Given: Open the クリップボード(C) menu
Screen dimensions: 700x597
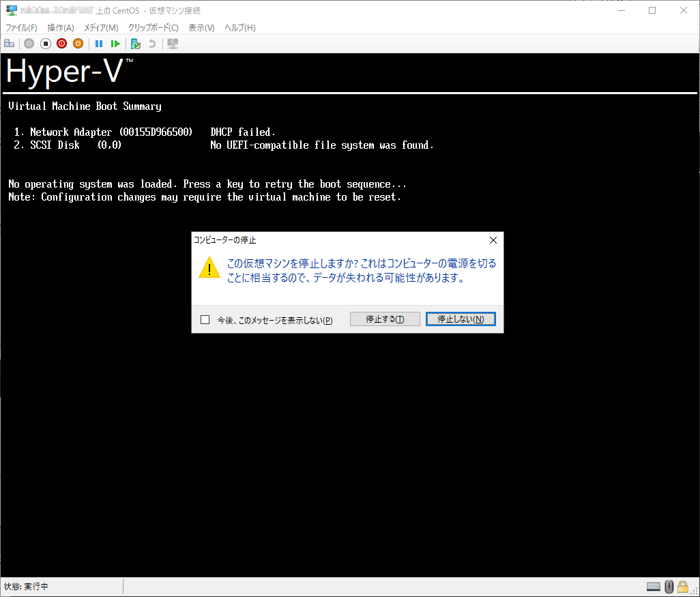Looking at the screenshot, I should click(153, 28).
